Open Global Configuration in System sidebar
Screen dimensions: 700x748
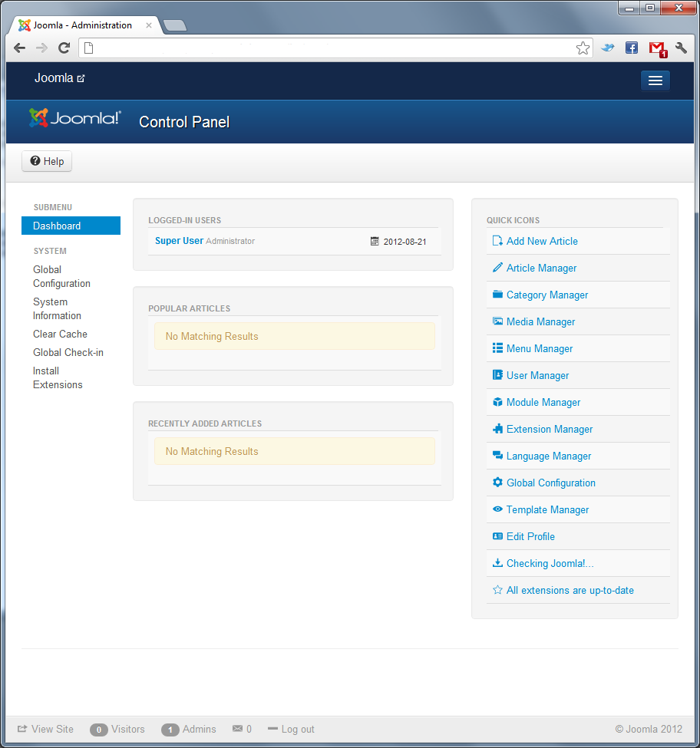point(61,277)
